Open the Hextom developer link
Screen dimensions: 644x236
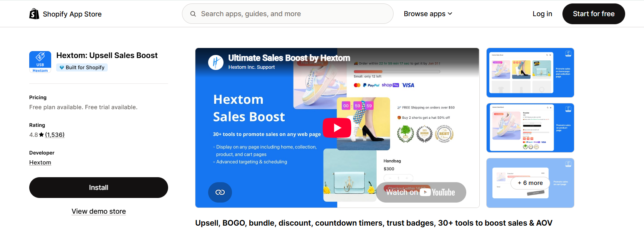(x=40, y=163)
